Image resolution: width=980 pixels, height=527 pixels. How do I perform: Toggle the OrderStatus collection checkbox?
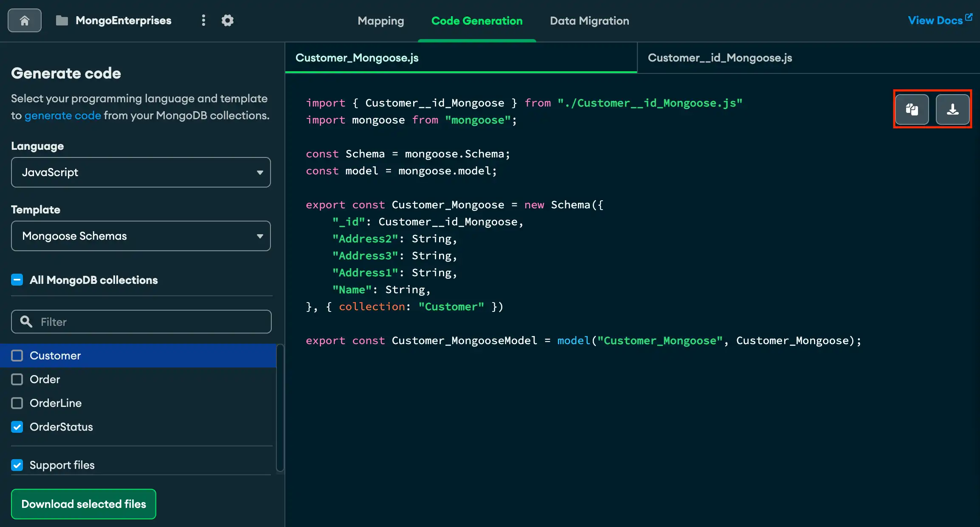pyautogui.click(x=17, y=426)
